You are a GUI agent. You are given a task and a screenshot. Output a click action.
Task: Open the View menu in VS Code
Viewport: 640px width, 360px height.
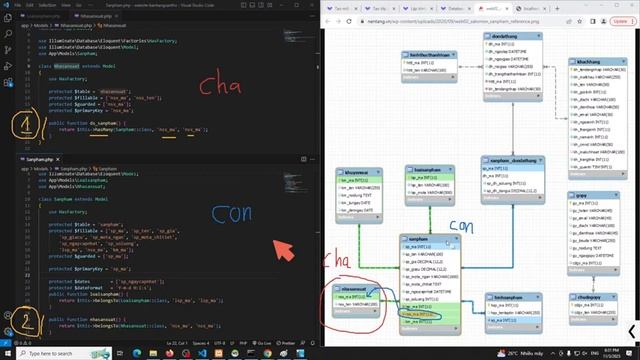click(66, 5)
